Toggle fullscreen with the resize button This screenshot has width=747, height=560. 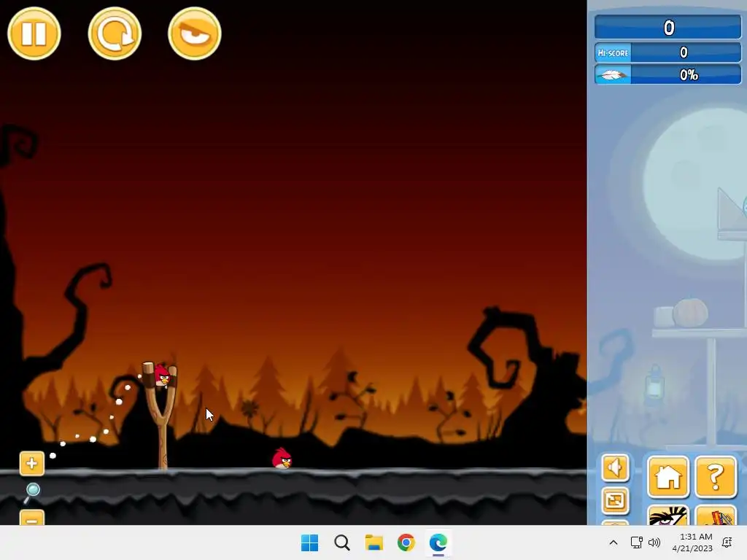pos(615,500)
